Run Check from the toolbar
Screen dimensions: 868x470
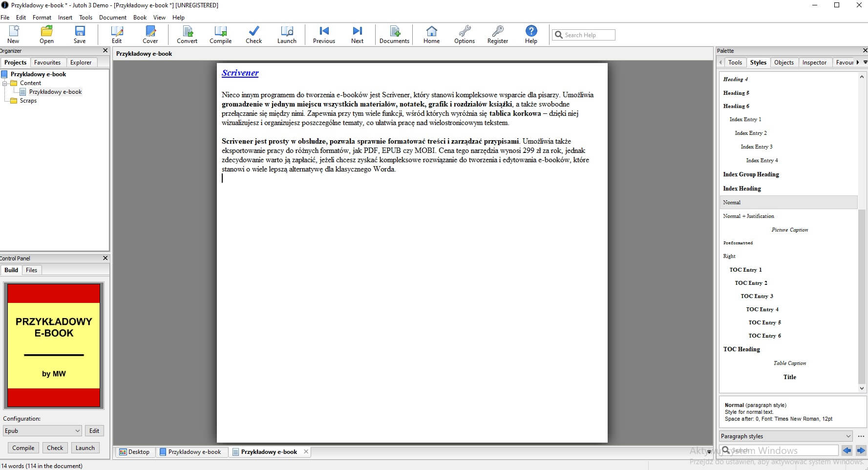point(254,35)
